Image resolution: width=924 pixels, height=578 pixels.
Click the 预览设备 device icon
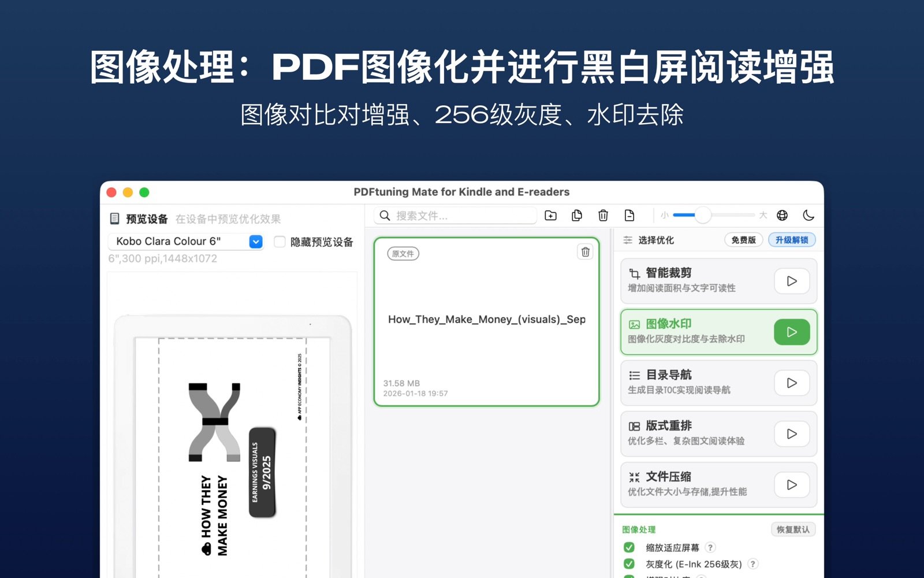[x=114, y=218]
